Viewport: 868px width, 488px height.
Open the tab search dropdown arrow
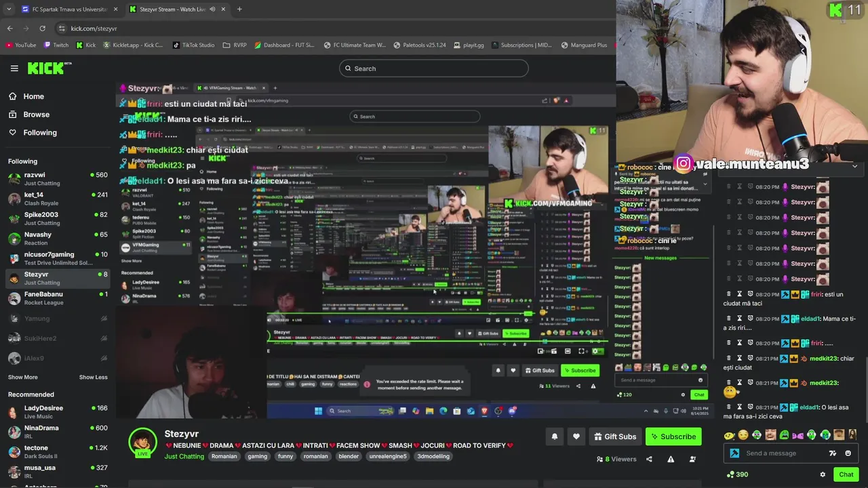coord(8,9)
